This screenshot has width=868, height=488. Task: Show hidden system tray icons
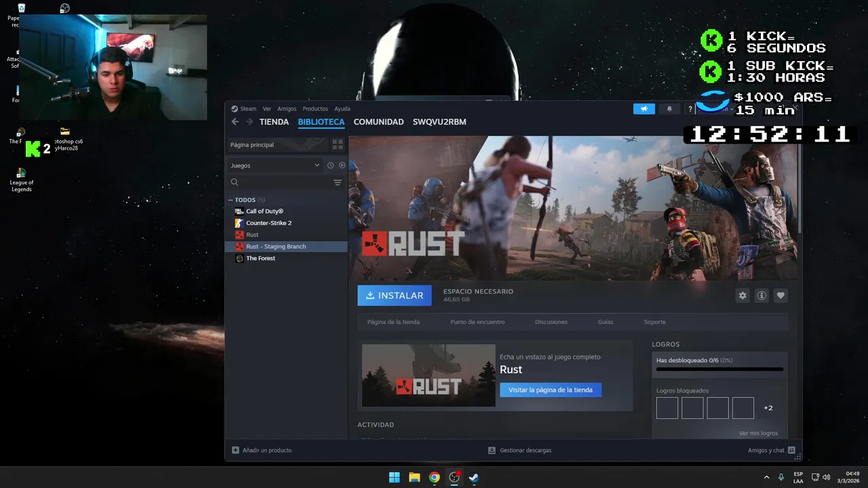[x=766, y=477]
